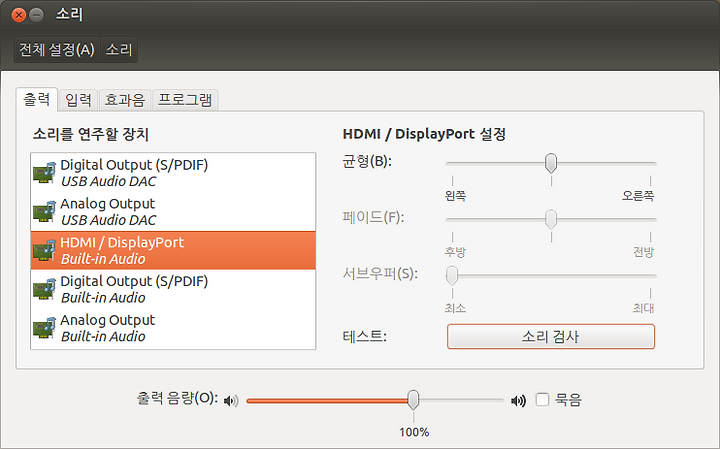Minimize the 소리 window
This screenshot has height=449, width=720.
point(36,15)
